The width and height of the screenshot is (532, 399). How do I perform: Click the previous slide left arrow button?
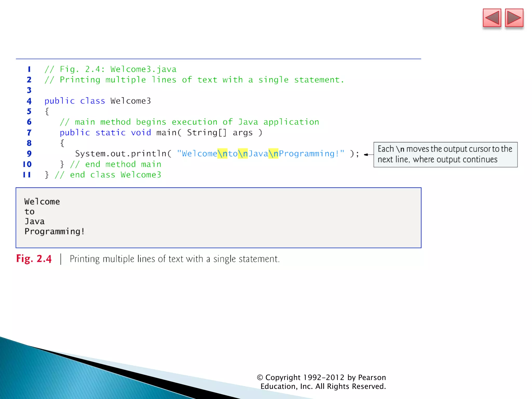pyautogui.click(x=492, y=18)
